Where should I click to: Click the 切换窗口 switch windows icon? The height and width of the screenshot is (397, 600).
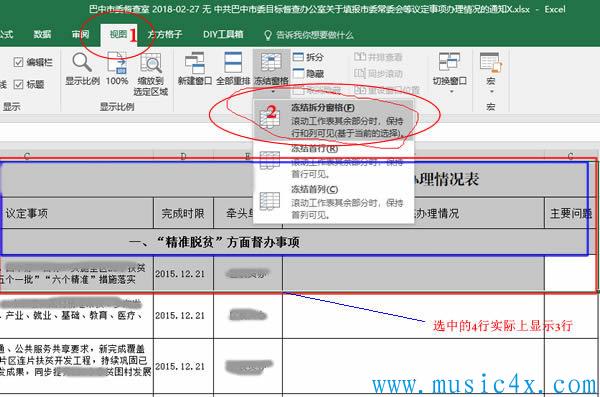(x=449, y=62)
